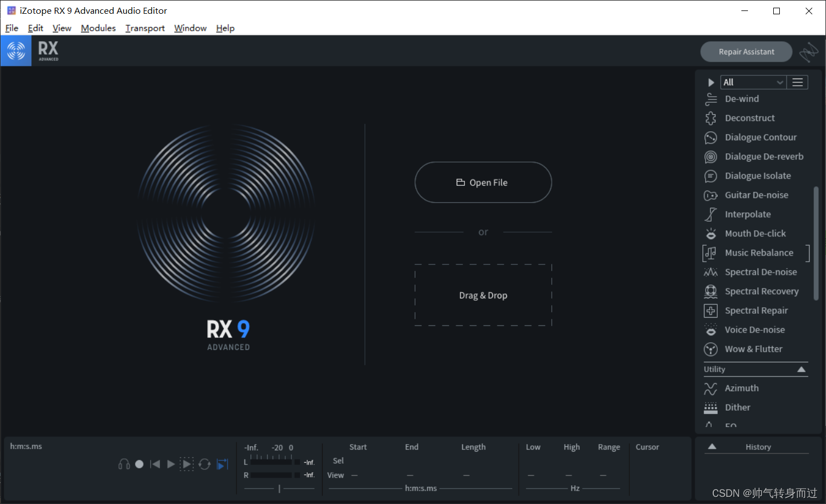Open the View menu

click(x=62, y=28)
